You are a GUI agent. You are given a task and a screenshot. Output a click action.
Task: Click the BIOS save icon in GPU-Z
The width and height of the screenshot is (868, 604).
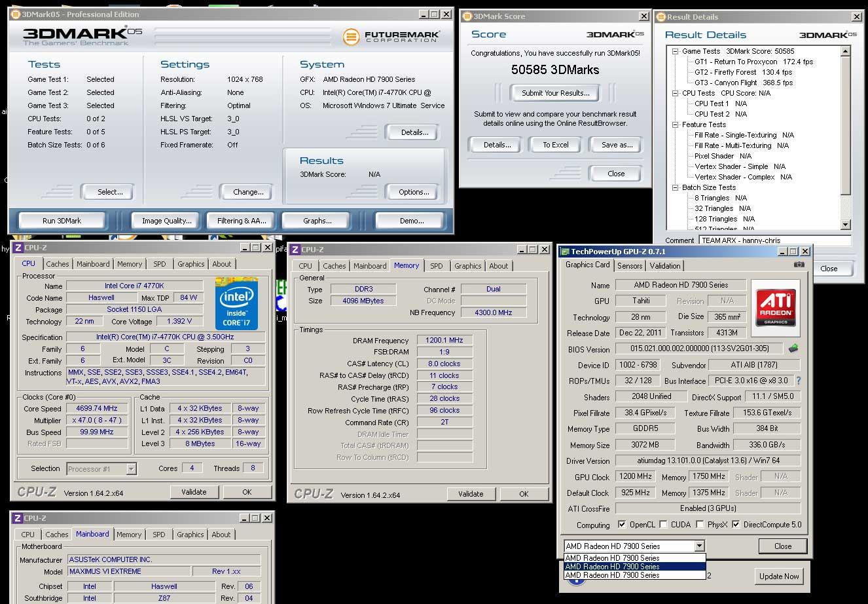click(x=793, y=349)
